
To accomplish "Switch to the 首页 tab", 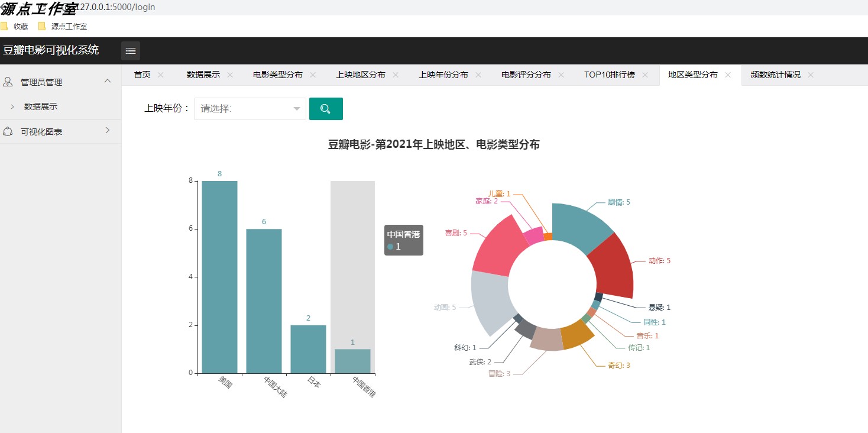I will point(142,75).
